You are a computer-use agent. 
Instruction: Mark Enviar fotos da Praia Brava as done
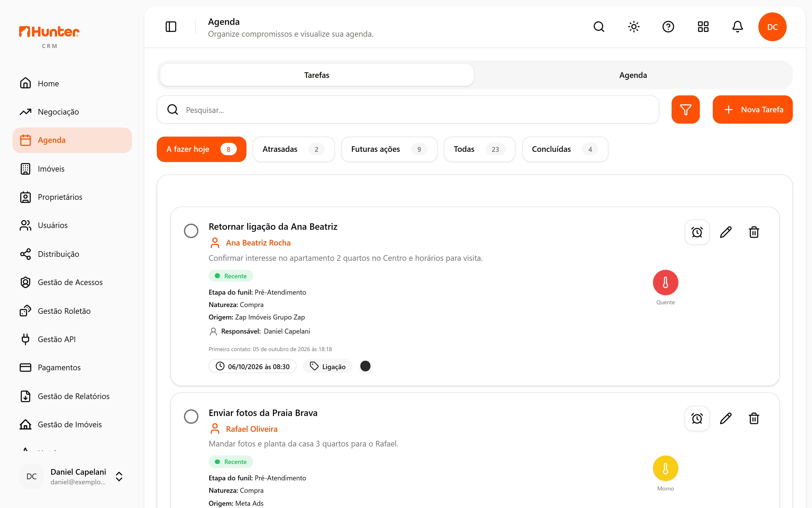191,417
